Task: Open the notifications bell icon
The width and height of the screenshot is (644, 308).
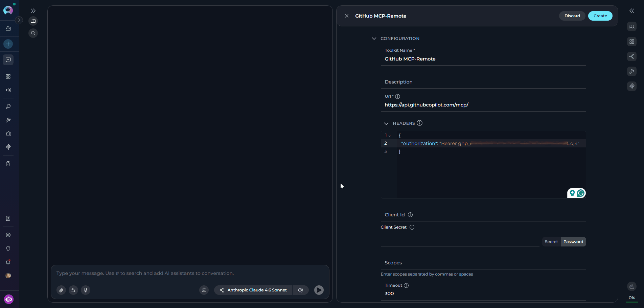Action: 8,262
